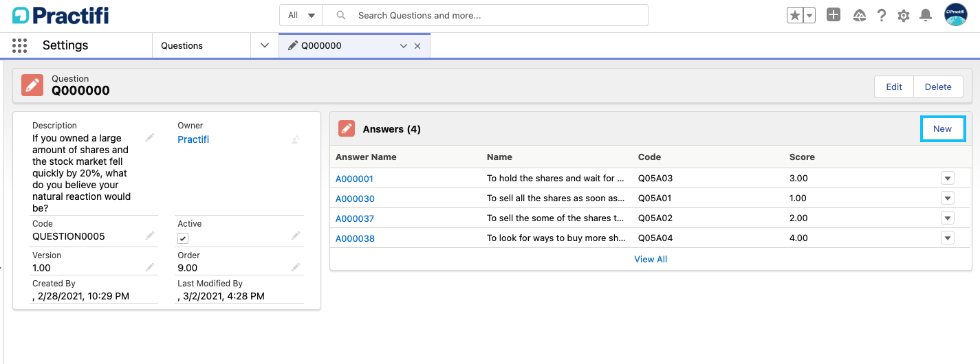Click the Question record pencil icon
The width and height of the screenshot is (980, 364).
tap(32, 84)
